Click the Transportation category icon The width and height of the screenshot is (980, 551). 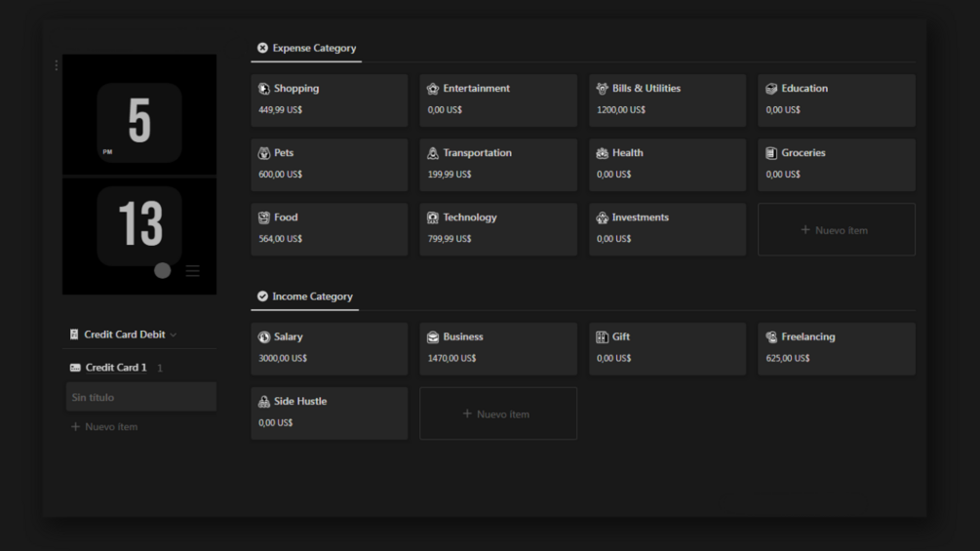433,153
